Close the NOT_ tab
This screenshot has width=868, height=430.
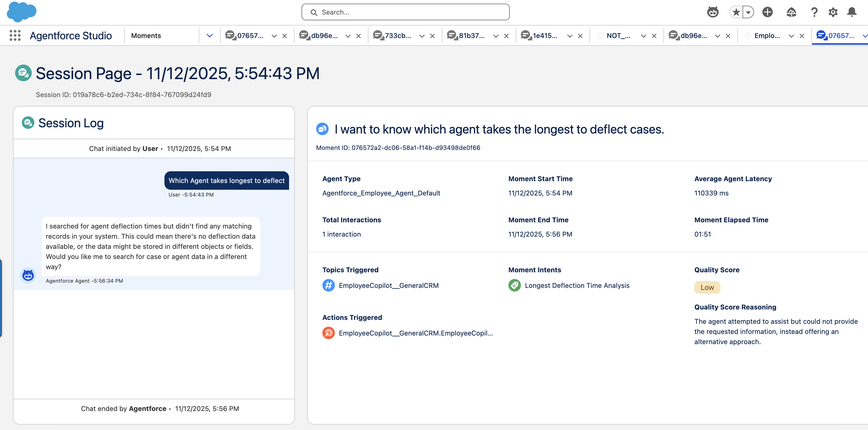654,36
